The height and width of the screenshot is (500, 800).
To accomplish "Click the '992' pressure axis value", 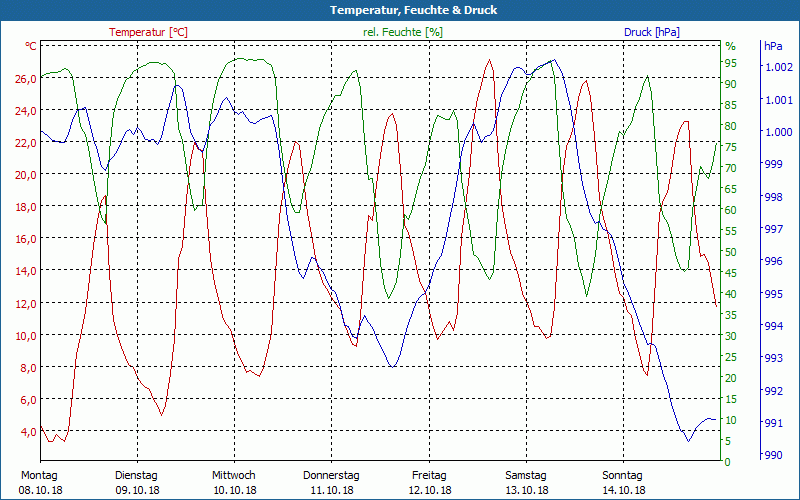I will point(774,390).
